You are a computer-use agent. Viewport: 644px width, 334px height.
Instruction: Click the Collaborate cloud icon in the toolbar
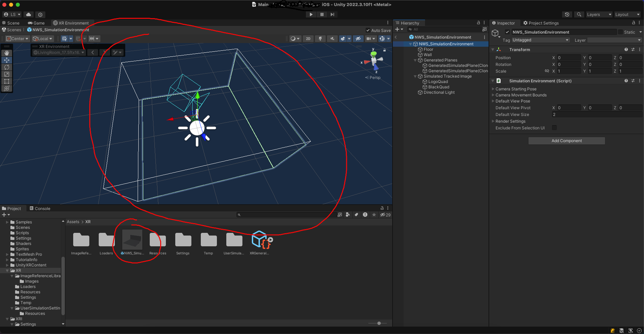point(29,14)
